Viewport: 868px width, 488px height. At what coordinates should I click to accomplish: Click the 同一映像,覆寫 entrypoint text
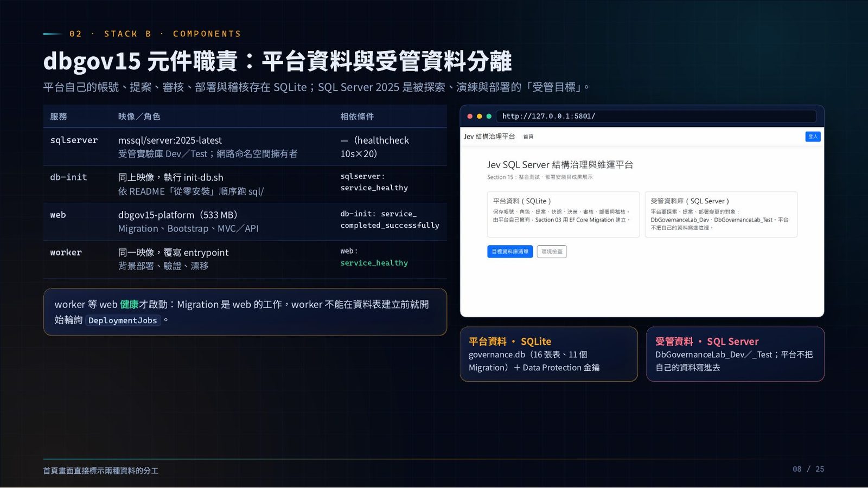173,253
